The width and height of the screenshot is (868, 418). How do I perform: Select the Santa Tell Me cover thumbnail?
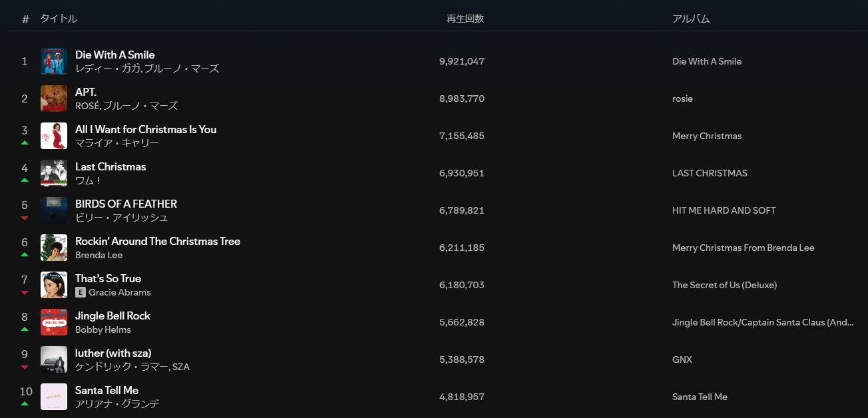click(x=54, y=397)
